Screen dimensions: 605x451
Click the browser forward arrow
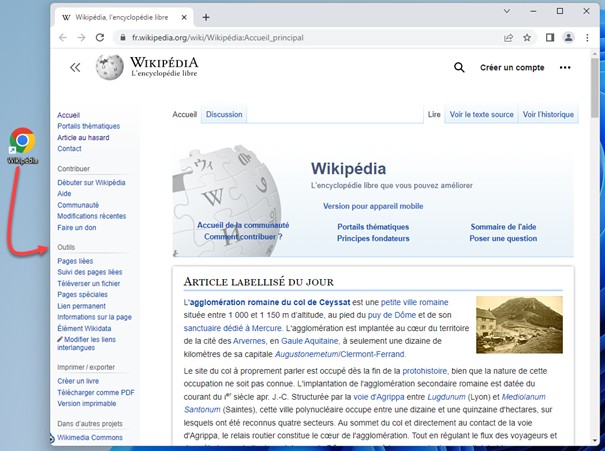pos(81,38)
